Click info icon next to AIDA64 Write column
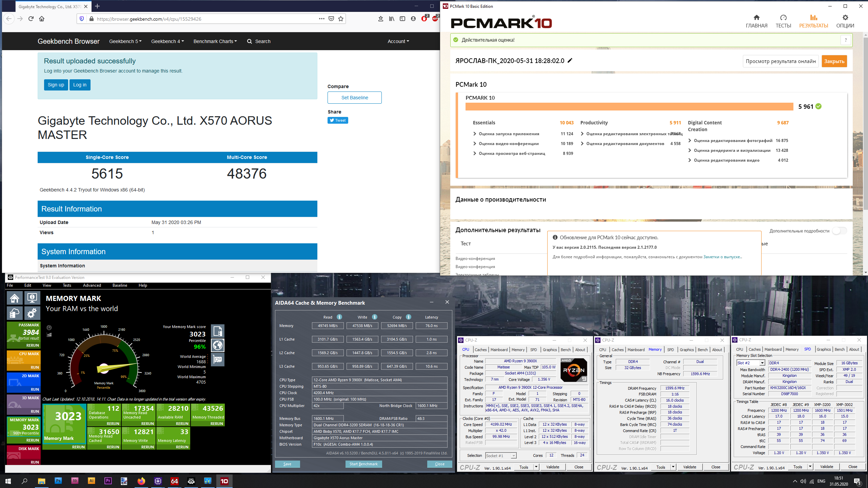Screen dimensions: 868x488 [375, 317]
